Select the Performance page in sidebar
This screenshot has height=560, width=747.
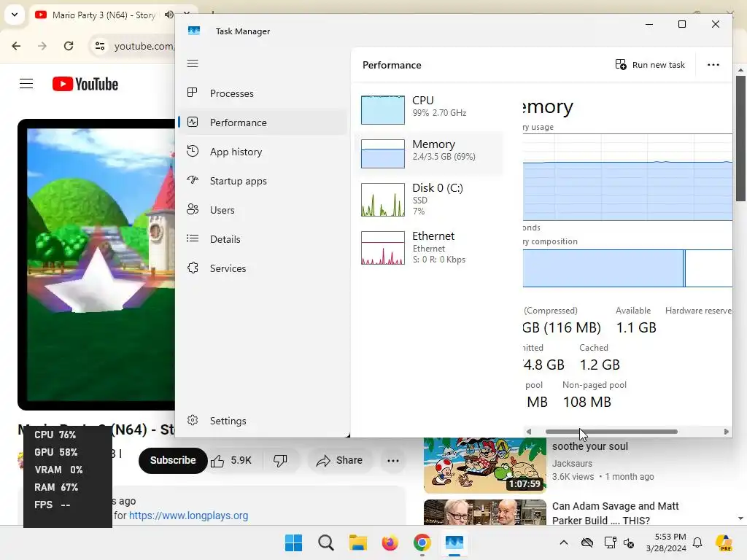(263, 122)
